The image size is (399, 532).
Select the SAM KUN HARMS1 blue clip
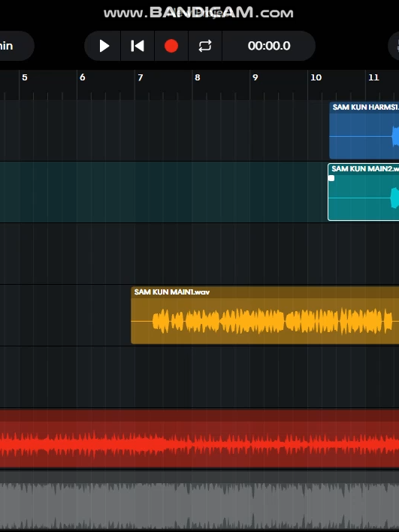(364, 130)
